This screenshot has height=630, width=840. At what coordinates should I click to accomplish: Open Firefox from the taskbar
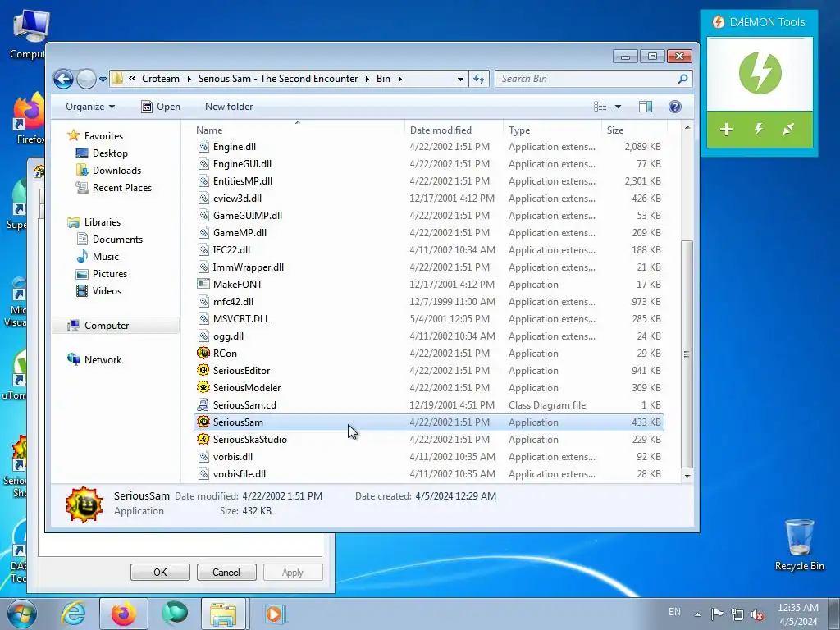[124, 614]
